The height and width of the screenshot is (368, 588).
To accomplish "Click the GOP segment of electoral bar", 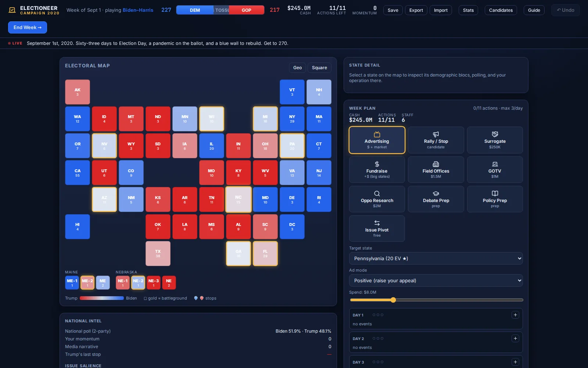I will coord(246,10).
